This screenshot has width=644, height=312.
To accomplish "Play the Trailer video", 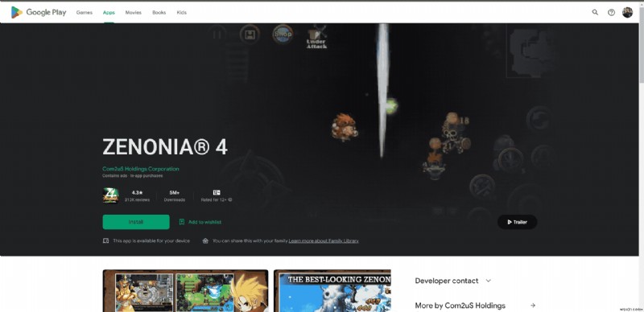I will coord(517,222).
